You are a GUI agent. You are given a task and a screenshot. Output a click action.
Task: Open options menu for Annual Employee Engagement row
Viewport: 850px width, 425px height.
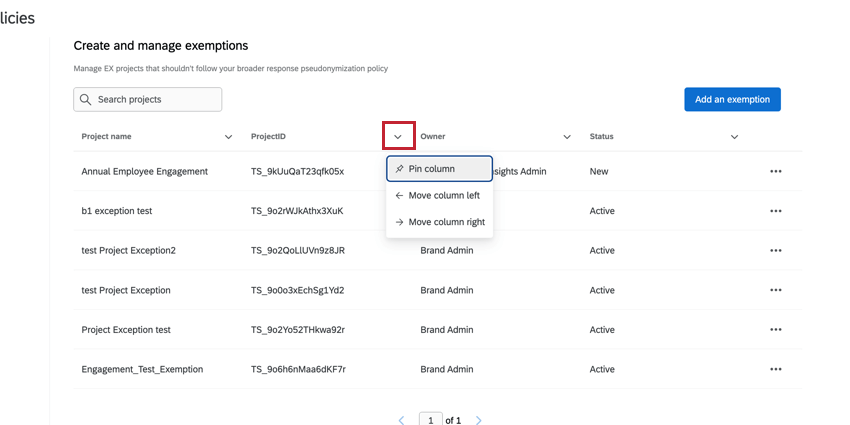[x=775, y=171]
